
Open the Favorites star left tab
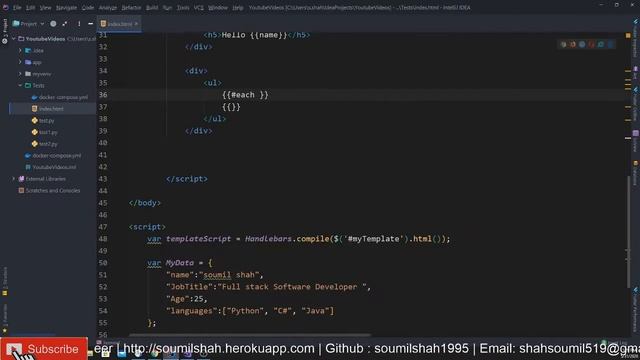point(5,318)
